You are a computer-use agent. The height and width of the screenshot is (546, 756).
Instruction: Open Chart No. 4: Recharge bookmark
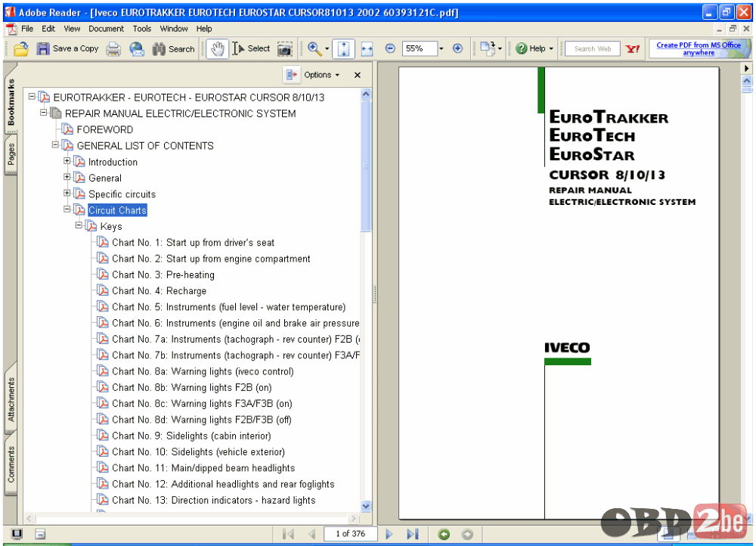159,291
